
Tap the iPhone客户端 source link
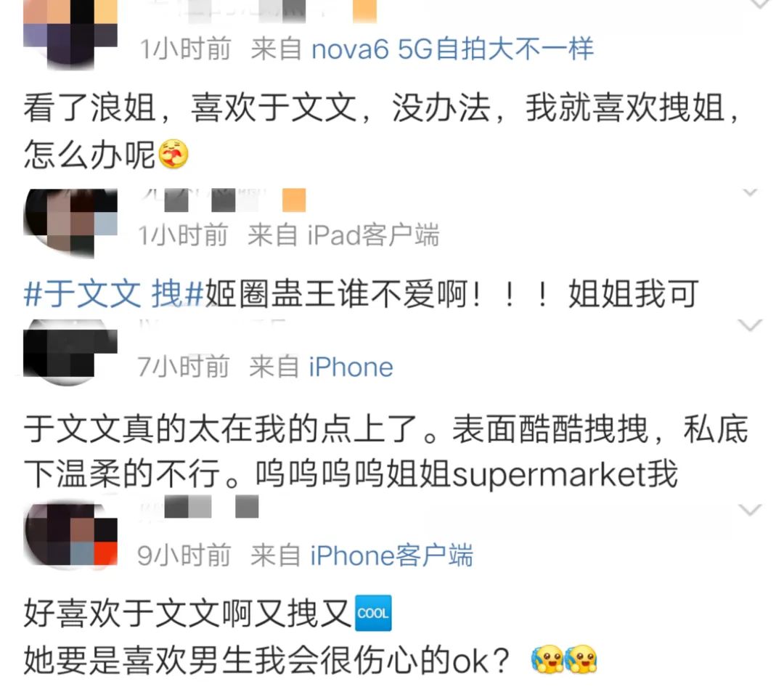(391, 555)
